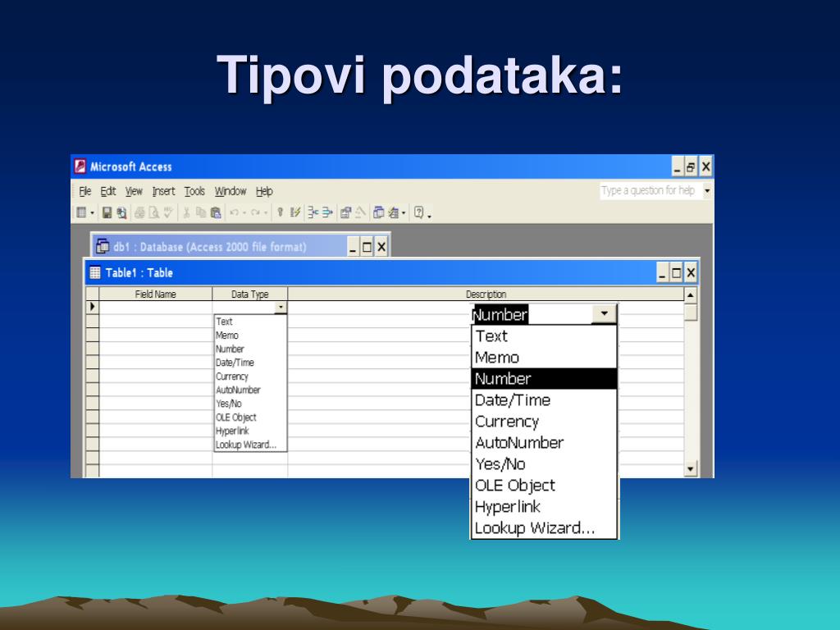Choose Hyperlink in the enlarged type list
The width and height of the screenshot is (840, 630).
click(x=545, y=507)
